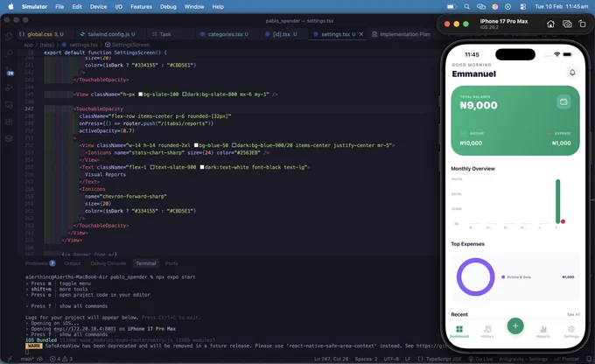Image resolution: width=595 pixels, height=364 pixels.
Task: Open Source Control with 29 pending changes
Action: (x=10, y=71)
